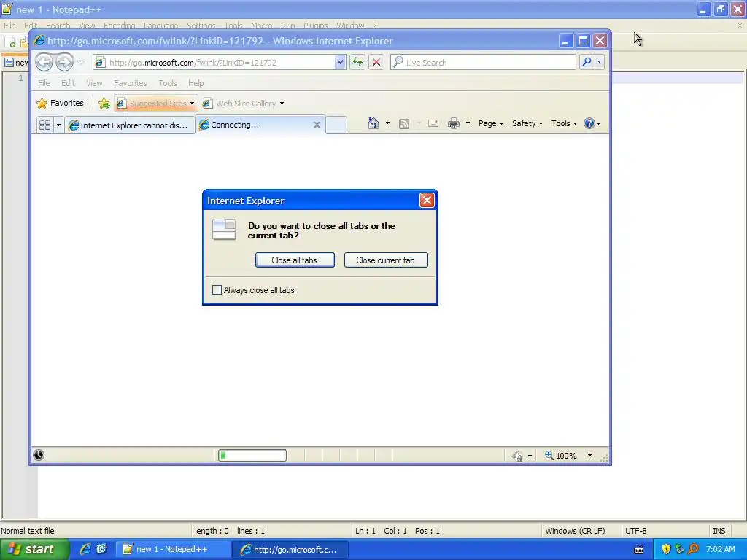Click the Add to Favorites Bar icon
Image resolution: width=747 pixels, height=560 pixels.
pos(104,103)
